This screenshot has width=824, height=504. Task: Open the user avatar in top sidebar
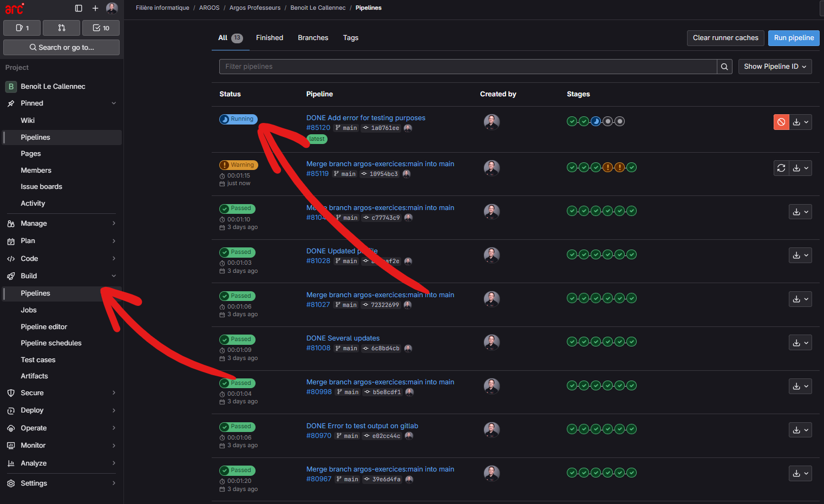click(x=112, y=8)
